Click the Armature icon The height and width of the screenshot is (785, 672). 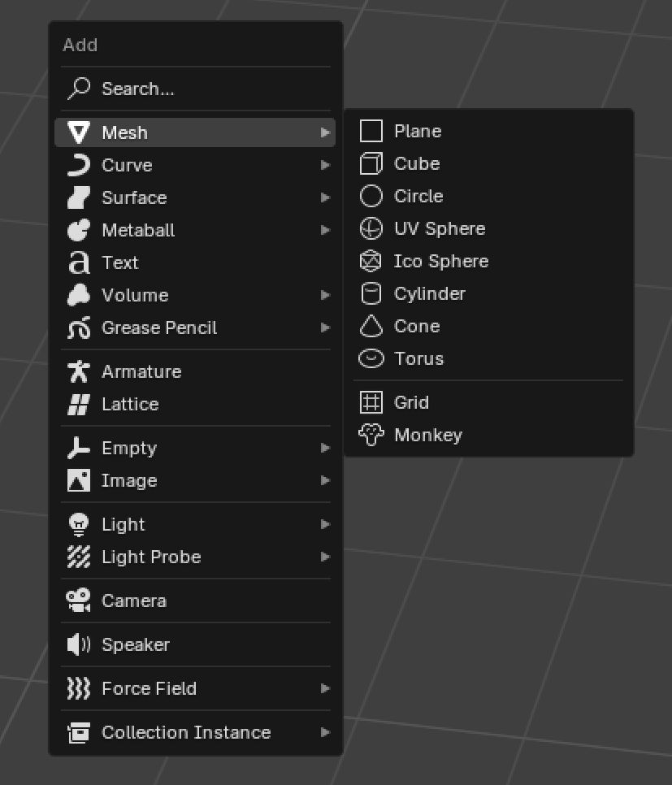click(x=79, y=372)
